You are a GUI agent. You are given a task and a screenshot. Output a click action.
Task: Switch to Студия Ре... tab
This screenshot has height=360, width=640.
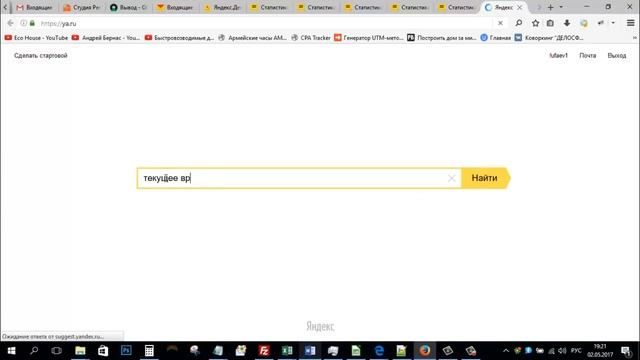(x=82, y=7)
